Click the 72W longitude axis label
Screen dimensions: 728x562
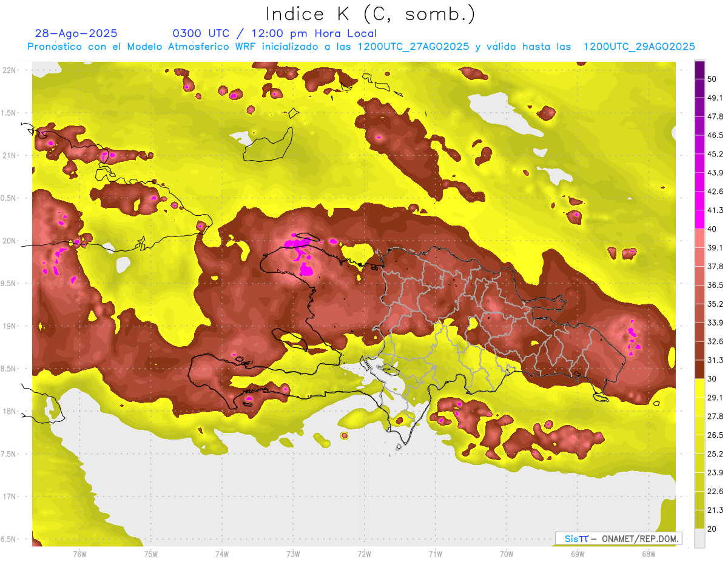coord(364,554)
